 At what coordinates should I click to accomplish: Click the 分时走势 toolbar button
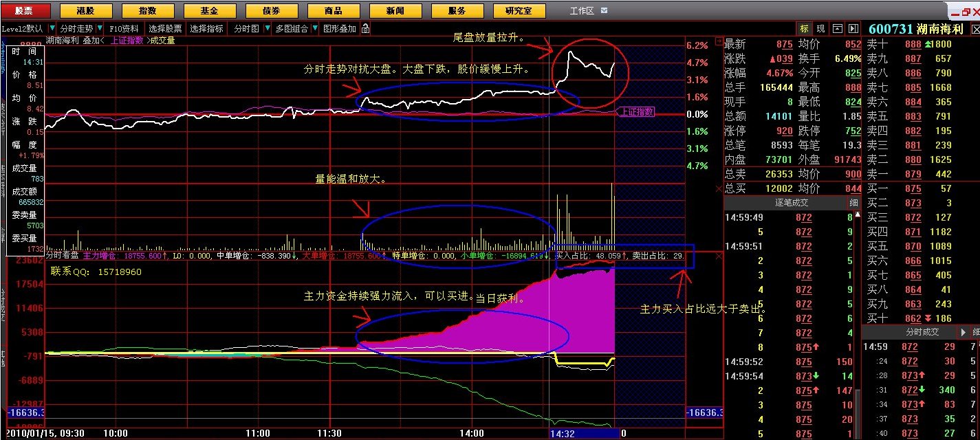point(76,29)
